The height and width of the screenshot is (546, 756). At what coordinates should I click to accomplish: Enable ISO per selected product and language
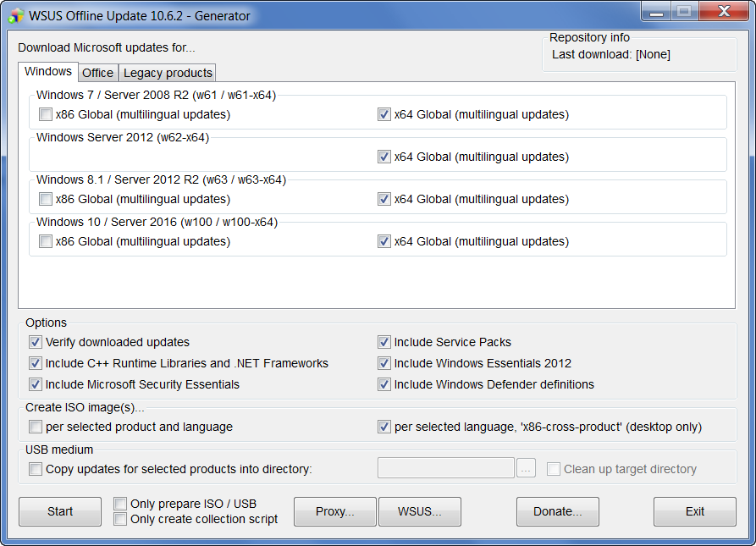click(36, 427)
